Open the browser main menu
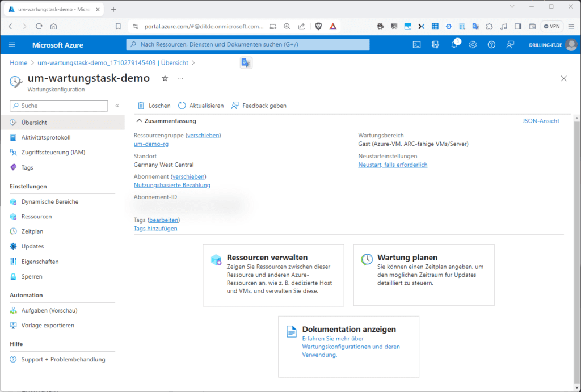The height and width of the screenshot is (392, 581). 571,26
